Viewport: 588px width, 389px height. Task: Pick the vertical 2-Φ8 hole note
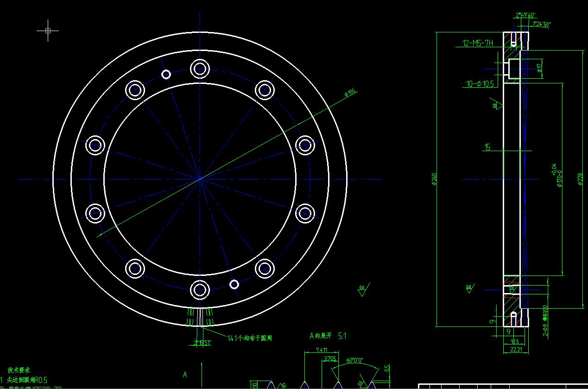pyautogui.click(x=545, y=320)
